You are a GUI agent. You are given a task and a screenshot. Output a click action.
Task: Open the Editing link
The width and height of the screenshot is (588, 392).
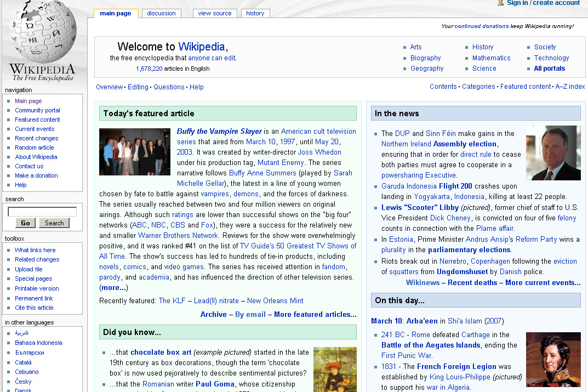tap(138, 87)
